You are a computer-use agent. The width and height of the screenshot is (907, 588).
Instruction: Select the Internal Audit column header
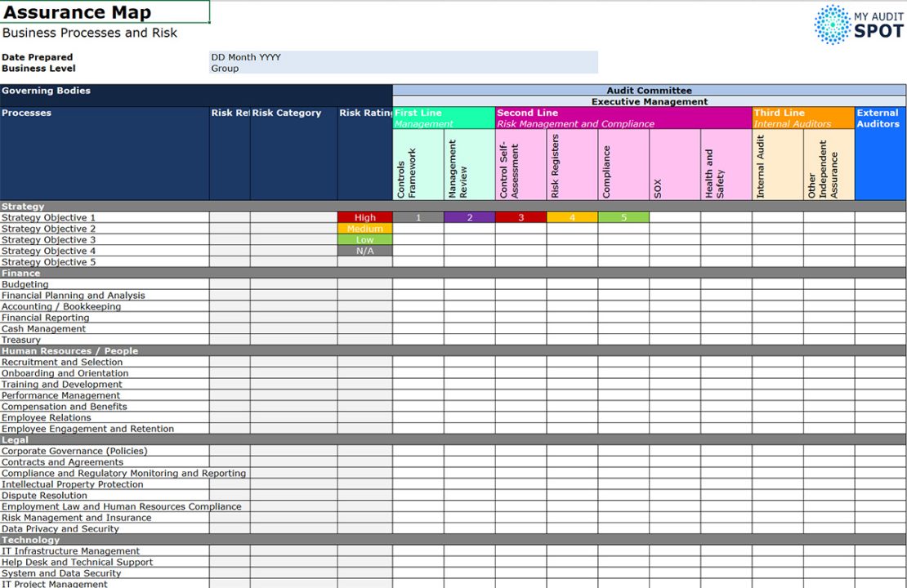point(777,166)
